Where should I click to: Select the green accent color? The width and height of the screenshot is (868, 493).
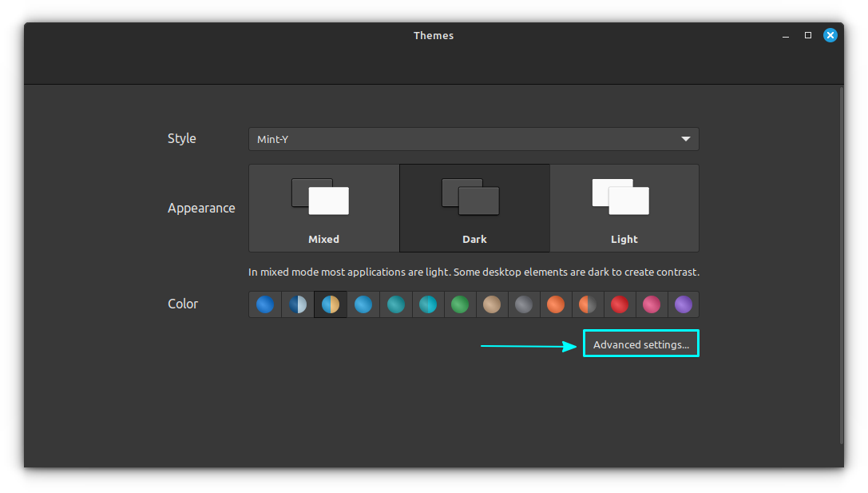[460, 304]
